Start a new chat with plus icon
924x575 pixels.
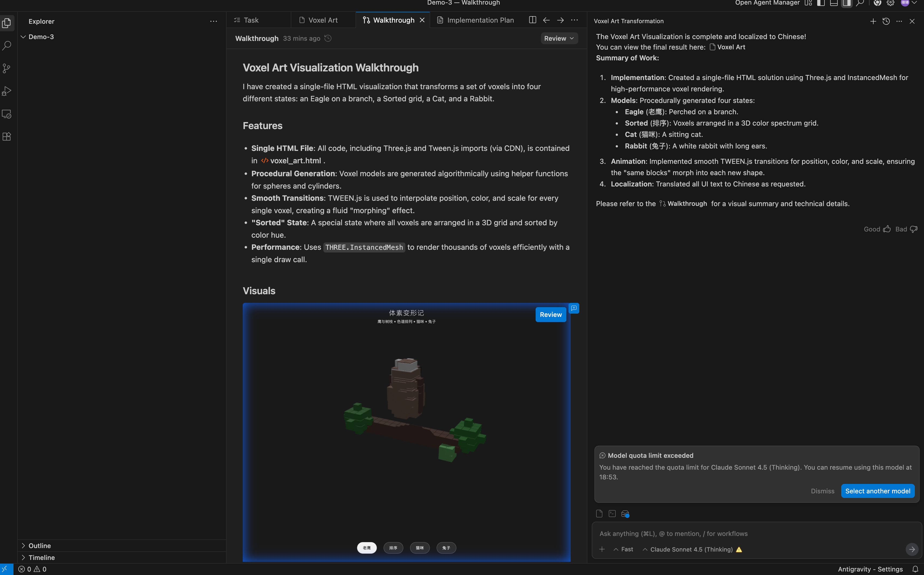[873, 21]
